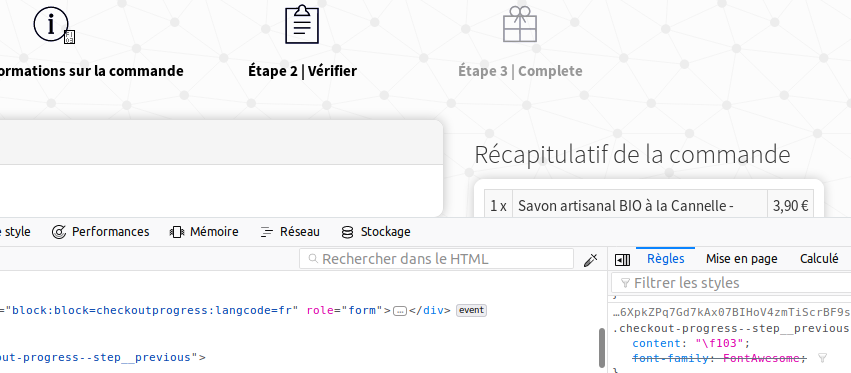Open the Performances devtools tab
The image size is (851, 373).
pyautogui.click(x=100, y=232)
